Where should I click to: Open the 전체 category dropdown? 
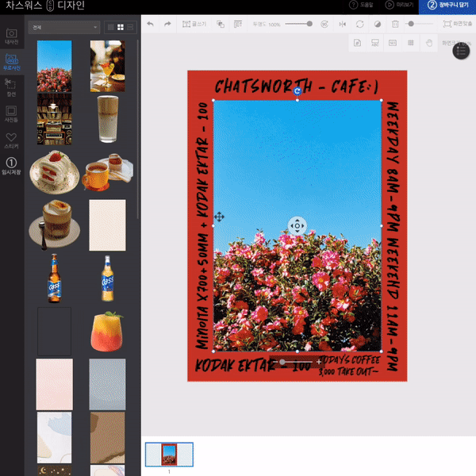(x=64, y=27)
